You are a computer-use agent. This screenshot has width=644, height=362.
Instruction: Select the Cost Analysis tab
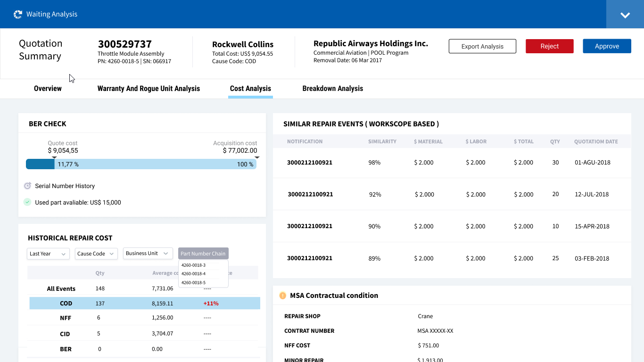[250, 89]
